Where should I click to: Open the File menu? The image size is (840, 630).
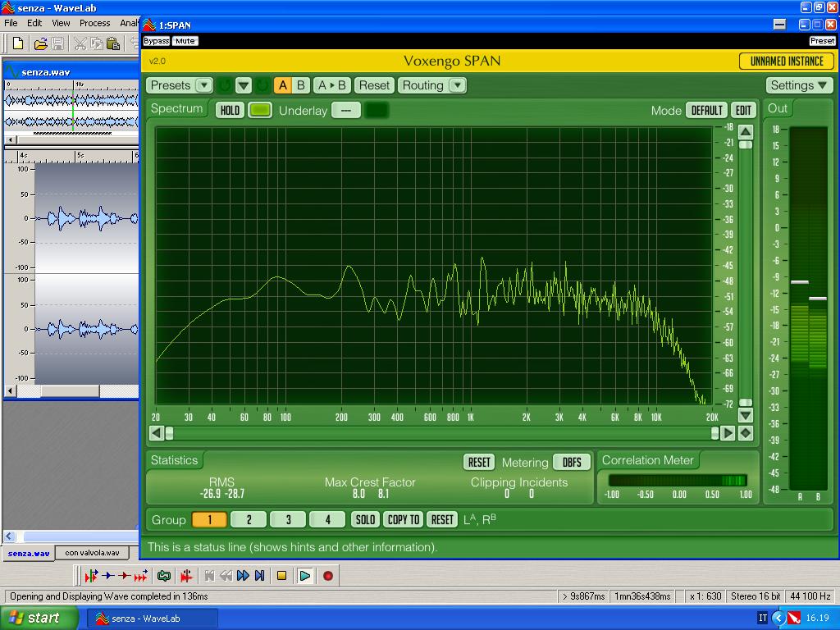(11, 23)
